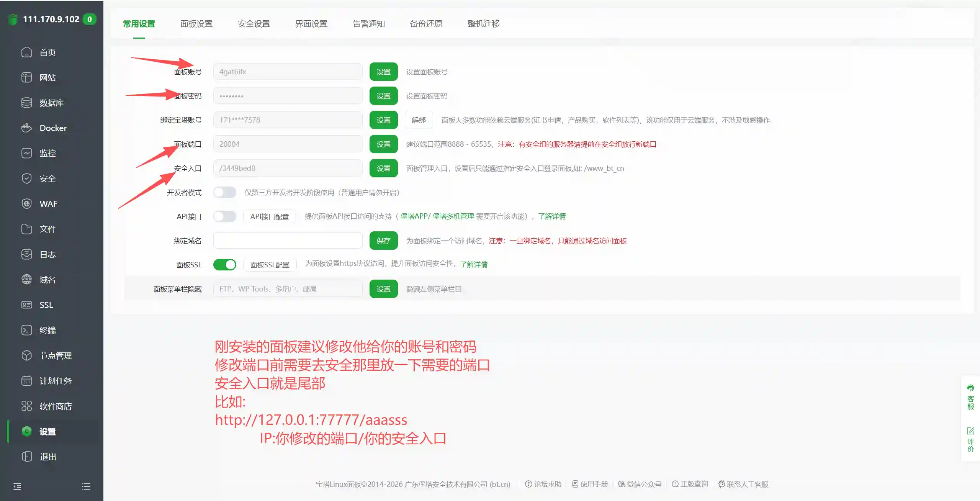The height and width of the screenshot is (501, 980).
Task: Open the WAF icon in sidebar
Action: (26, 204)
